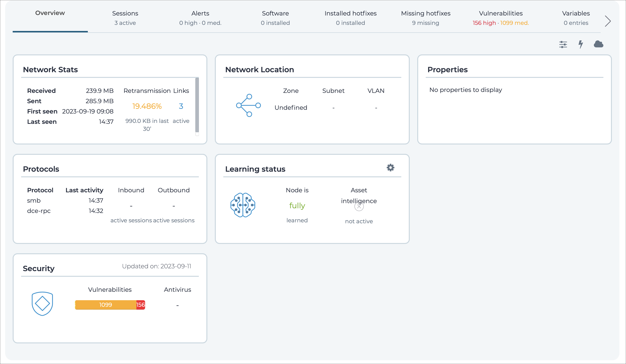626x364 pixels.
Task: Open the Vulnerabilities tab
Action: click(x=501, y=18)
